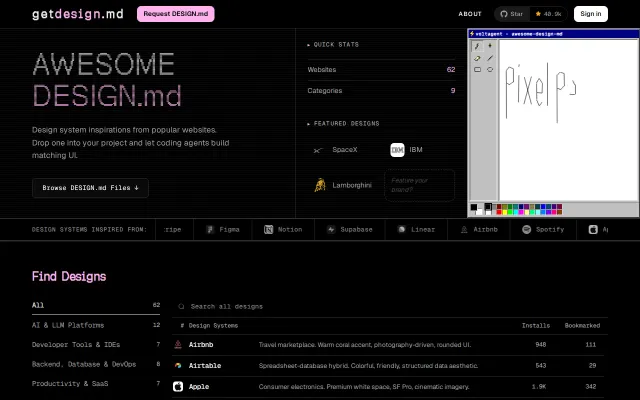Click the paint window white canvas
Viewport: 640px width, 400px height.
(569, 120)
